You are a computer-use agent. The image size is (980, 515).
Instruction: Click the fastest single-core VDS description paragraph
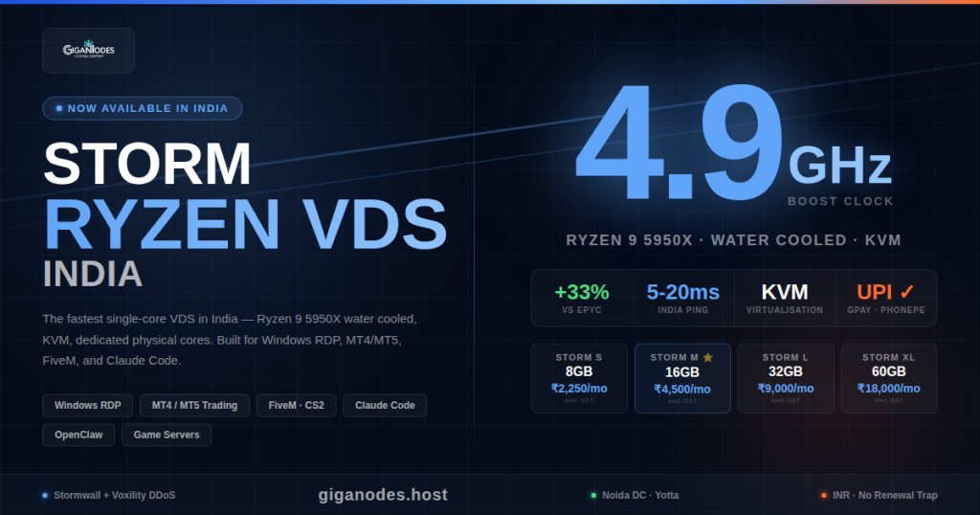pyautogui.click(x=230, y=340)
